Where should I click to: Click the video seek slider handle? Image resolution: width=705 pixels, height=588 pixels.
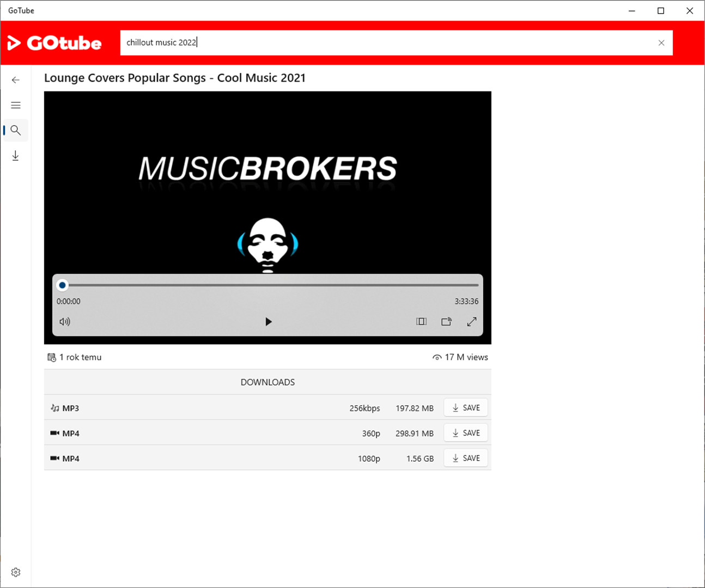click(63, 285)
